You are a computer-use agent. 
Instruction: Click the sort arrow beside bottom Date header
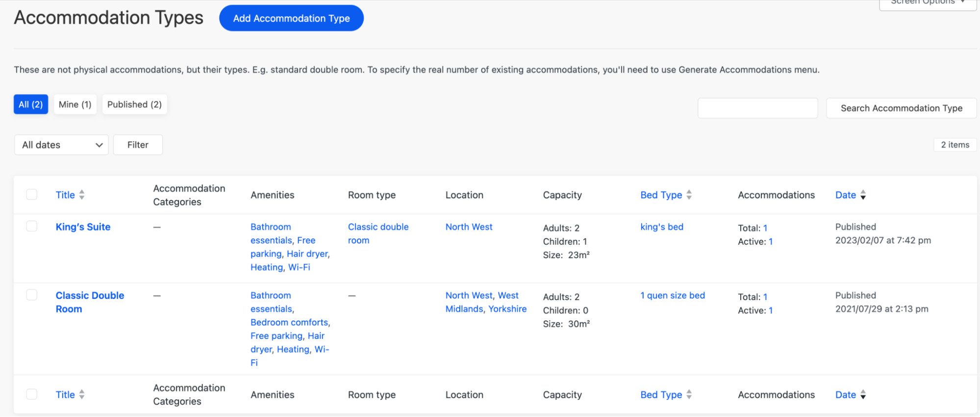click(863, 394)
